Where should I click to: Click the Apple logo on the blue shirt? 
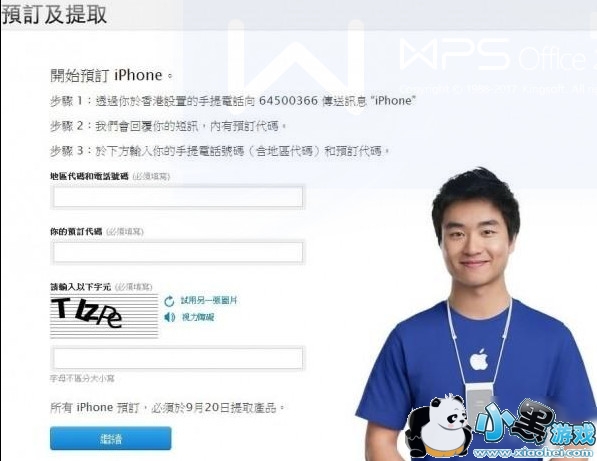[x=479, y=359]
